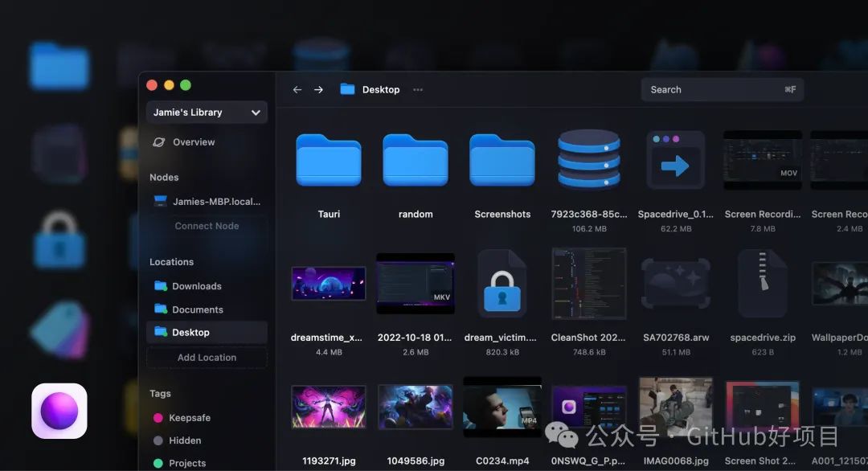Open the three-dots options next to Desktop

click(x=418, y=90)
